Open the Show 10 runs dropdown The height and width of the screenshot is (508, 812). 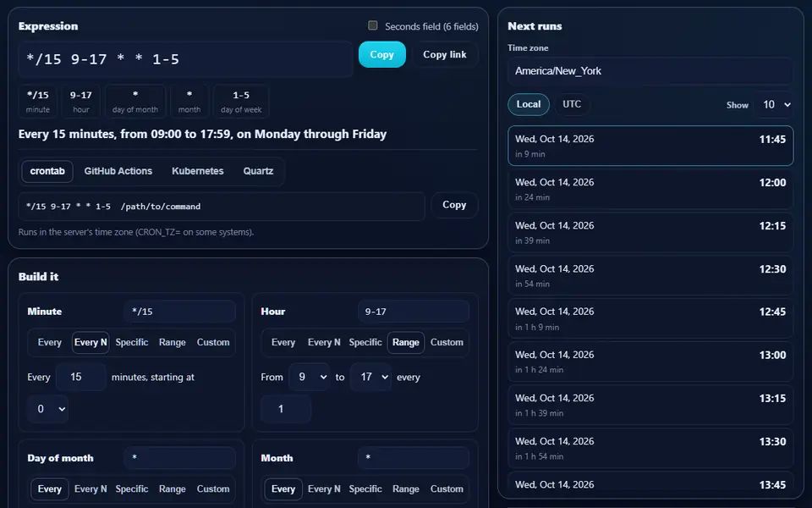(x=775, y=105)
